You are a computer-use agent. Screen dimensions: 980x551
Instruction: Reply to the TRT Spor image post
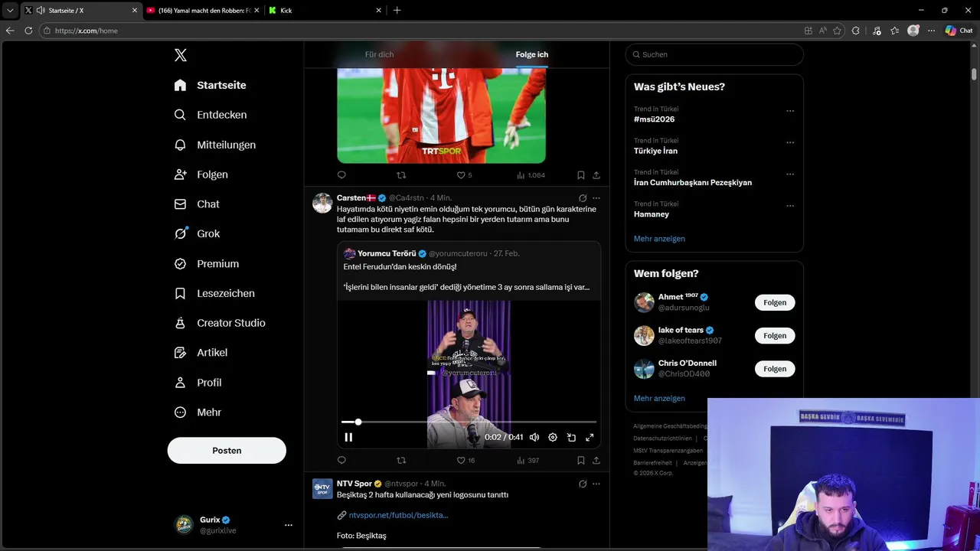click(x=341, y=175)
